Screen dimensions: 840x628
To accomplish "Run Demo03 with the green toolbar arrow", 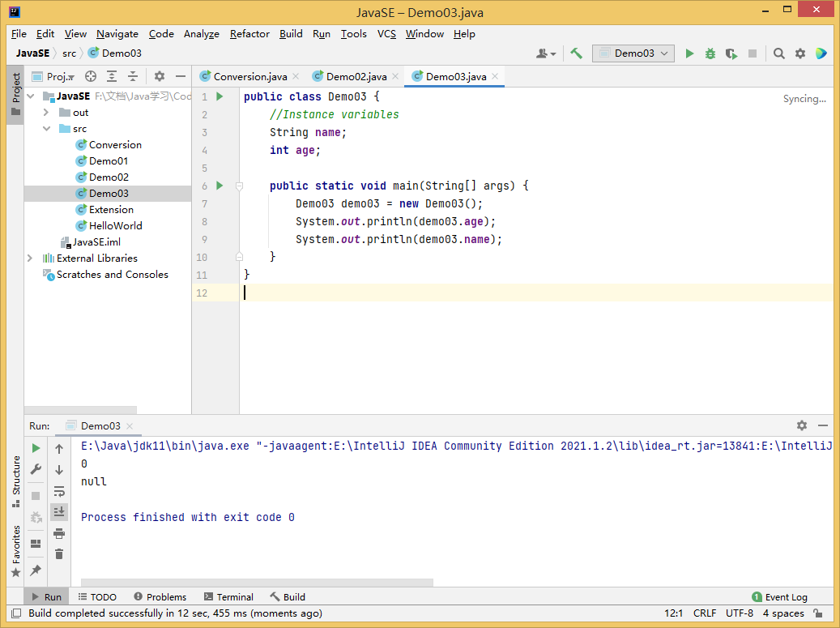I will [x=689, y=53].
